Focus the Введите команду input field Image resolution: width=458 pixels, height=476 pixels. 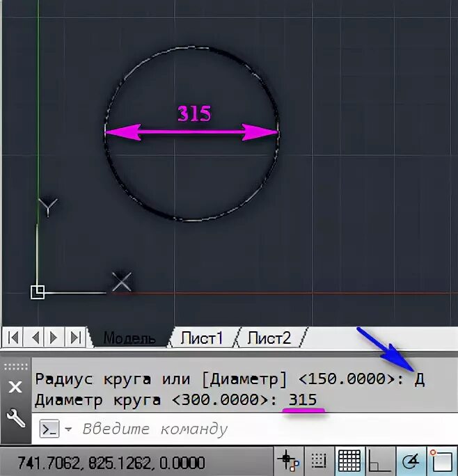[244, 429]
